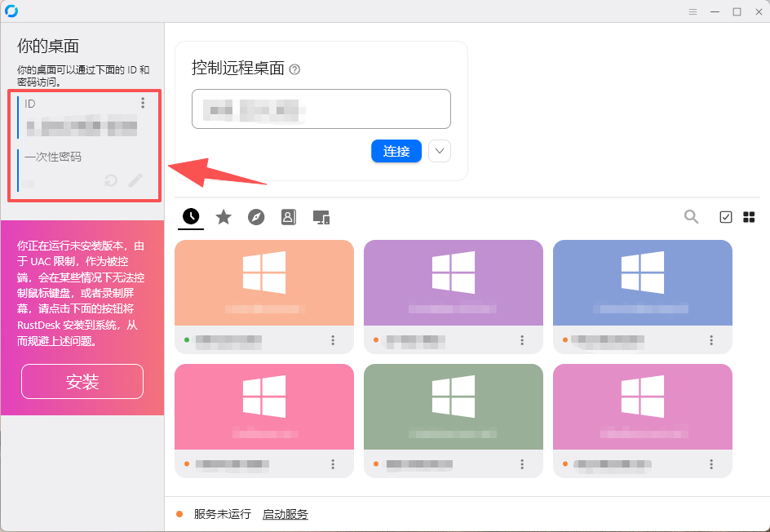Open three-dot menu on hot pink card
This screenshot has width=770, height=532.
pos(333,463)
